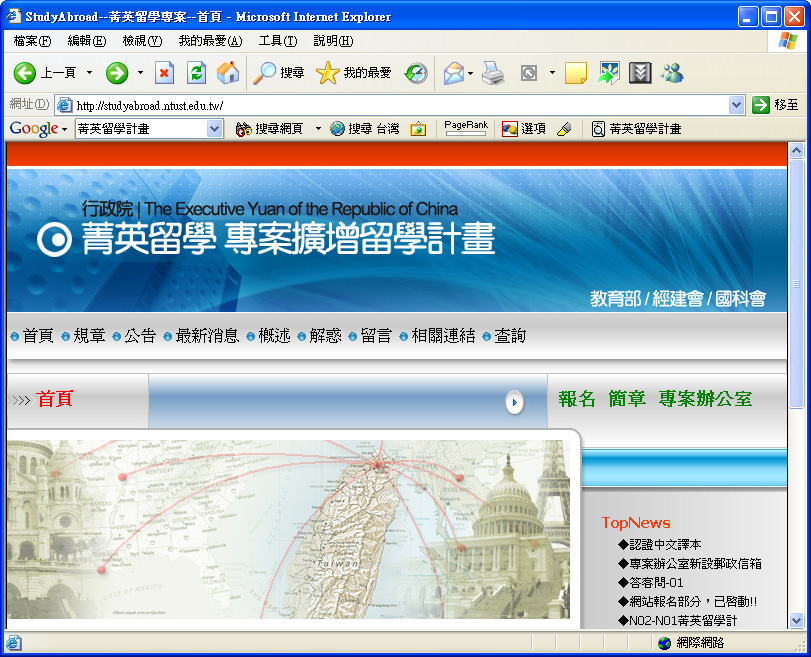Open the Search magnifier toolbar button

coord(278,73)
